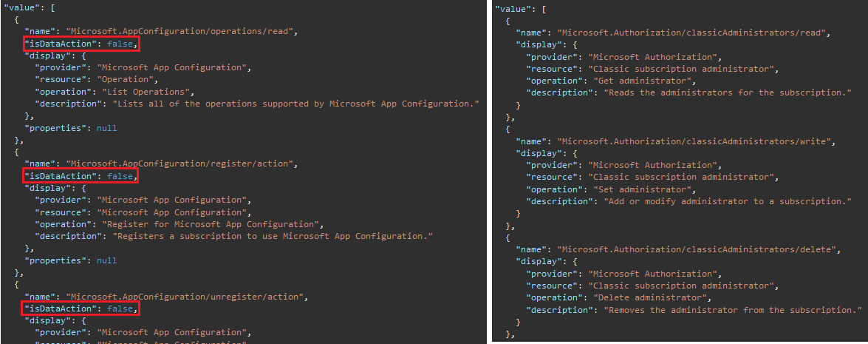Click the third red-boxed isDataAction entry

pyautogui.click(x=81, y=308)
